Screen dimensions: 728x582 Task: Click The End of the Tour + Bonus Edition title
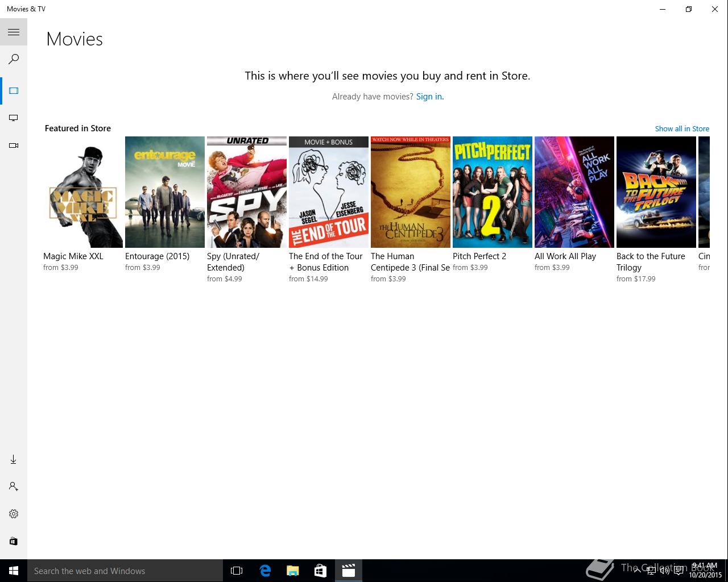click(326, 262)
